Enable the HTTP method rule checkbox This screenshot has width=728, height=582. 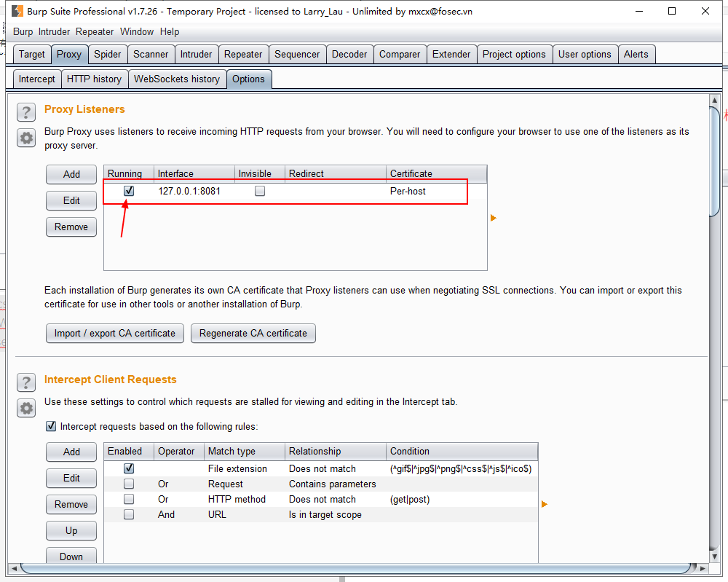click(x=129, y=499)
